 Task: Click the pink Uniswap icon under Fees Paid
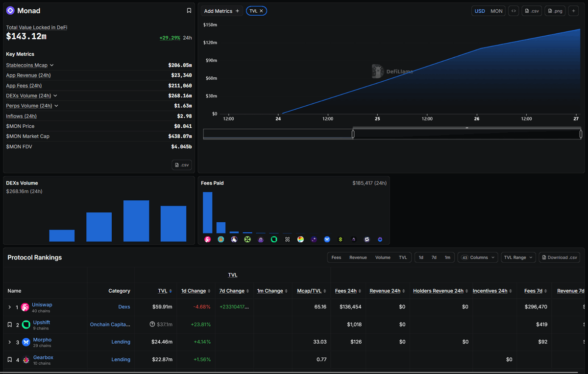pyautogui.click(x=208, y=239)
